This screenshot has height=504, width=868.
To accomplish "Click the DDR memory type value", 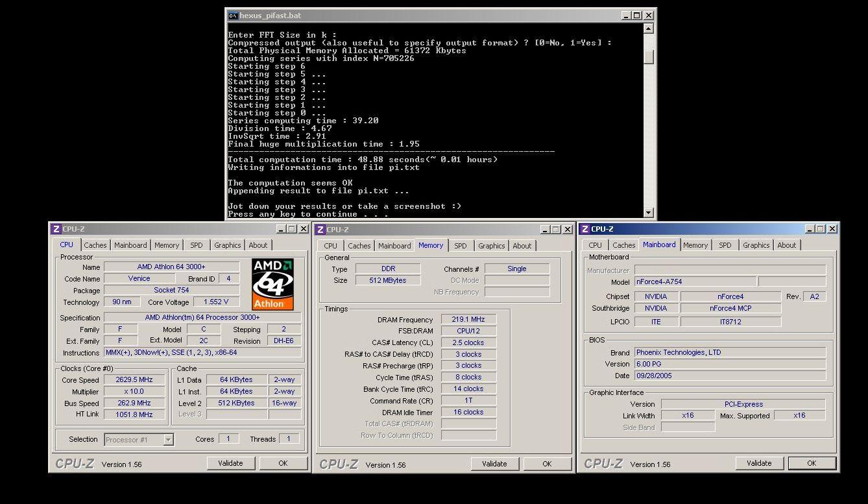I will (x=389, y=269).
